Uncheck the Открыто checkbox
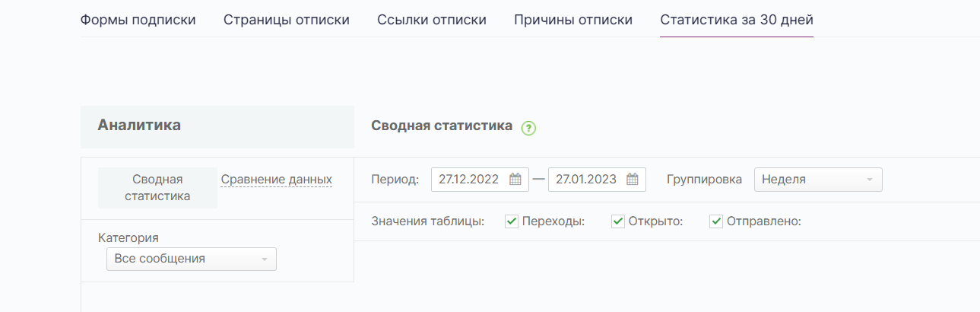Screen dimensions: 980x312 (618, 221)
